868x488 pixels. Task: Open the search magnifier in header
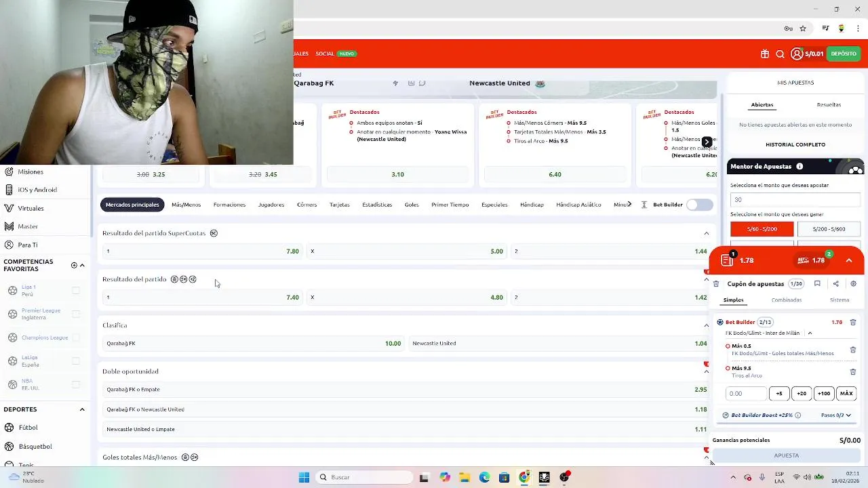[x=780, y=54]
